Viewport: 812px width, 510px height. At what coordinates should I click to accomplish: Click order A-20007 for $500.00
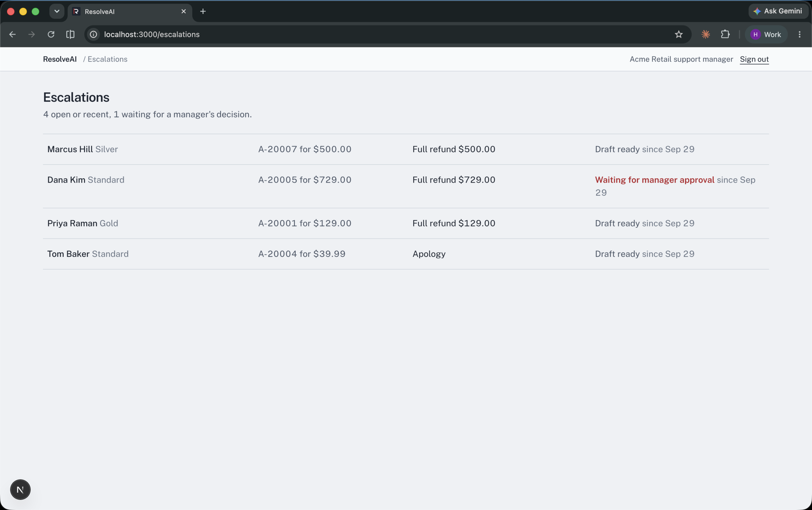305,149
